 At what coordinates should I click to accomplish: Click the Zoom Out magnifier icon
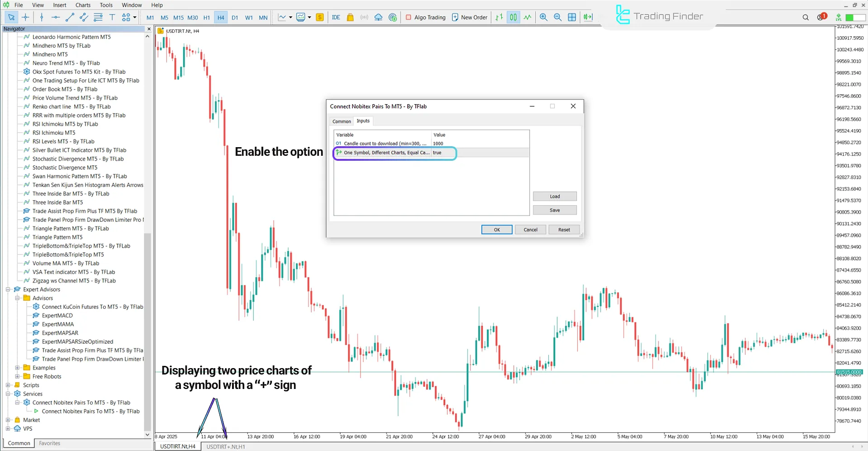(x=558, y=17)
